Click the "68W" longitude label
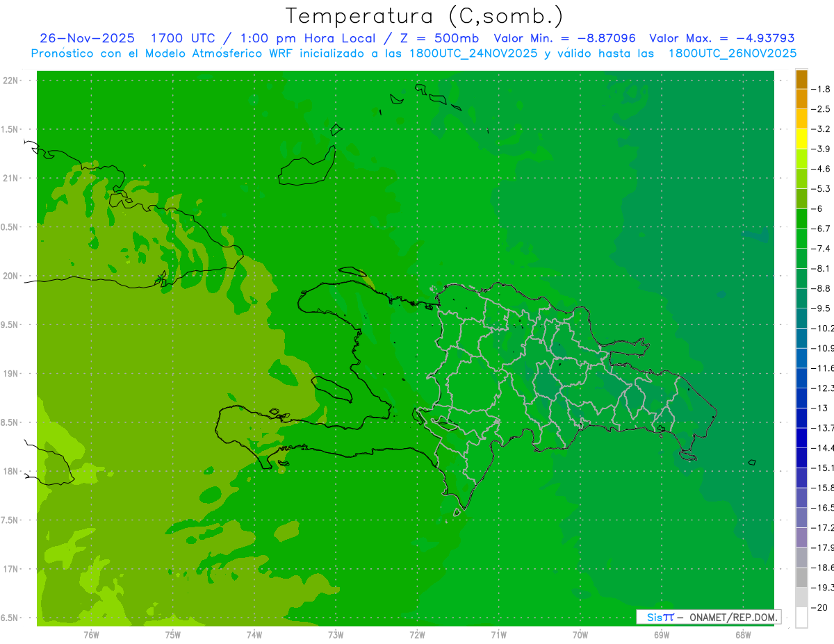The height and width of the screenshot is (644, 834). click(x=743, y=634)
